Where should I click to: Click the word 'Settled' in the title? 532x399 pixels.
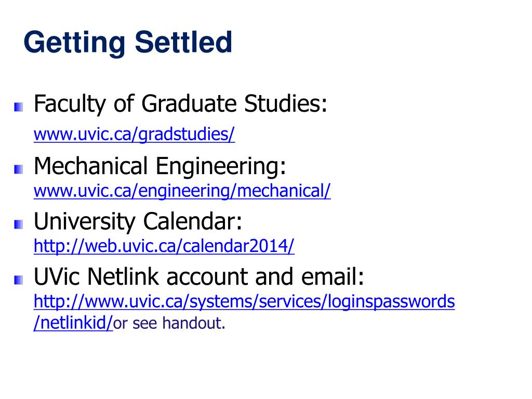pos(183,42)
